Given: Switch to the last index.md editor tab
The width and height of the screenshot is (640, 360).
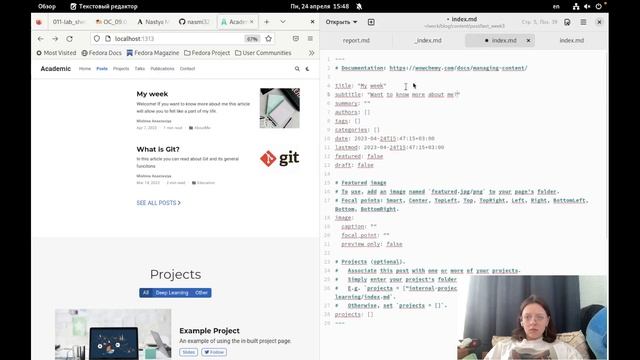Looking at the screenshot, I should point(571,40).
